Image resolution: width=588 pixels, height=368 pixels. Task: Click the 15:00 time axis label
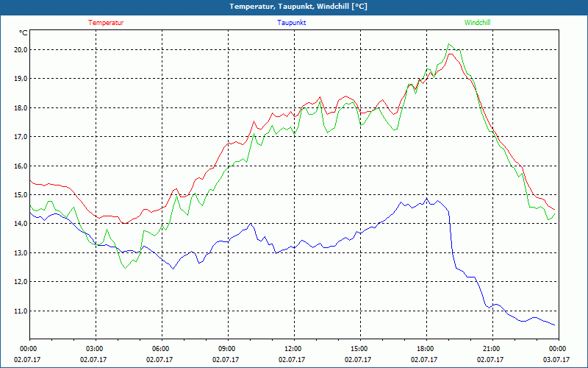tap(360, 348)
